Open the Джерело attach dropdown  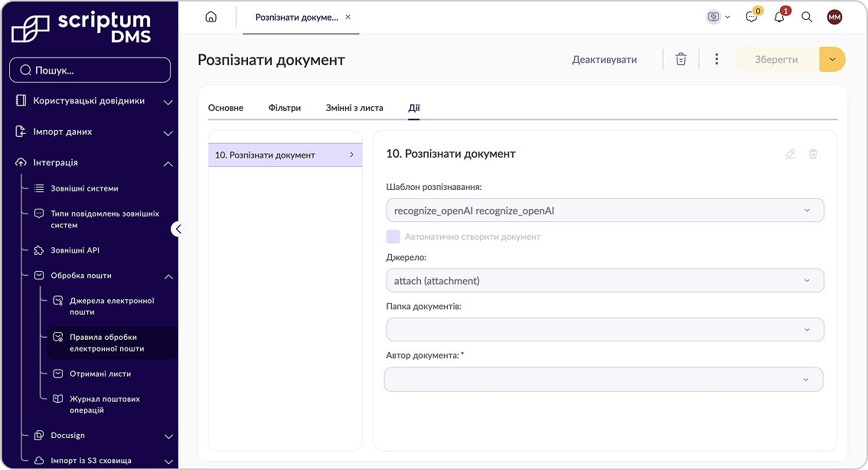(x=605, y=281)
